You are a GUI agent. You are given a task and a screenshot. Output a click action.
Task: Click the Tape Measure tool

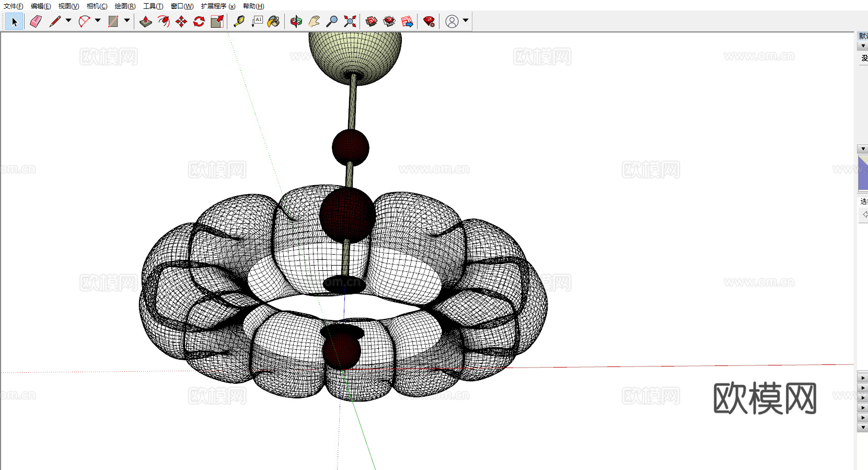tap(239, 21)
